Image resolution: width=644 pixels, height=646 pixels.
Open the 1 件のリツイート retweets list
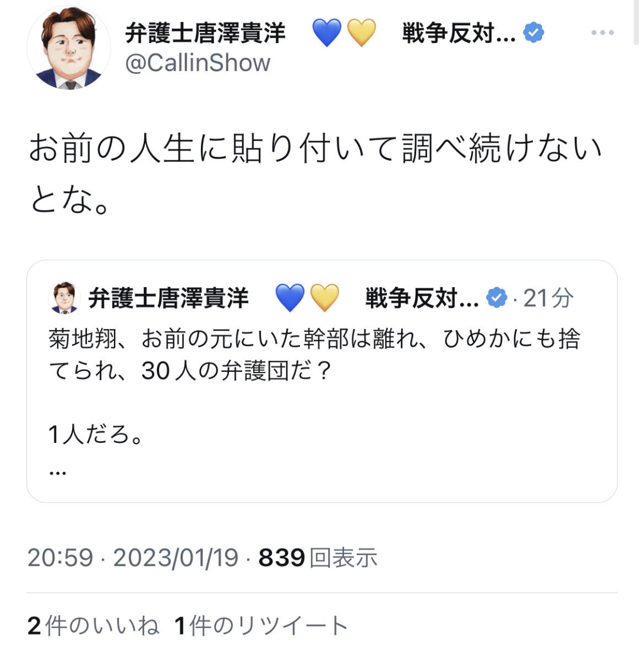261,625
